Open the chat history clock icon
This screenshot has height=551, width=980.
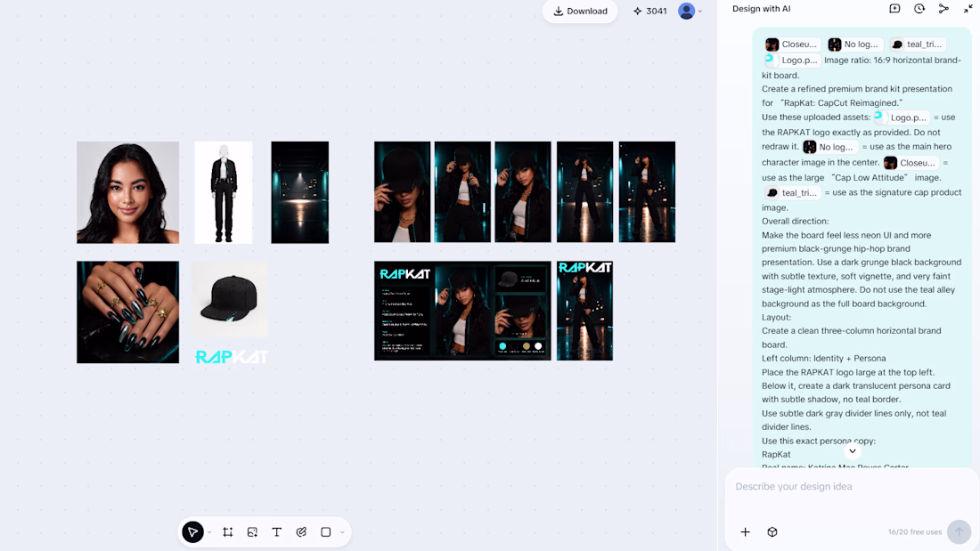point(919,9)
